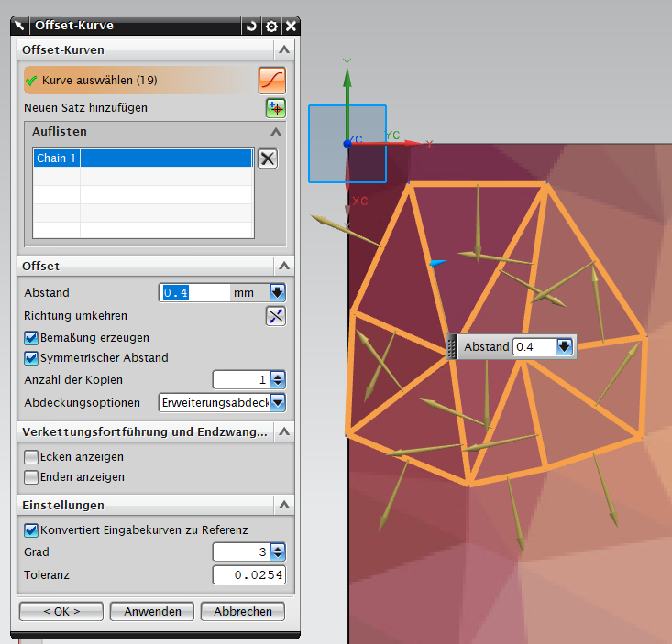The image size is (672, 644).
Task: Click the Toleranz input field
Action: tap(249, 574)
